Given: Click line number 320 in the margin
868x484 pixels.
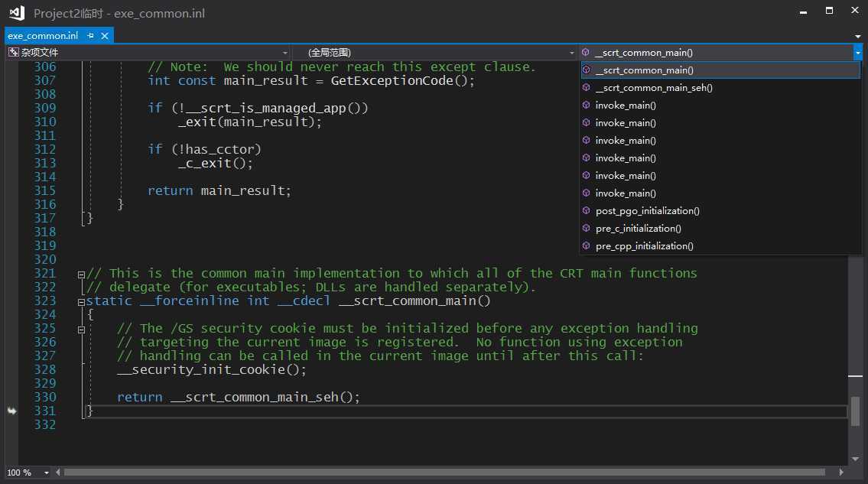Looking at the screenshot, I should click(45, 260).
